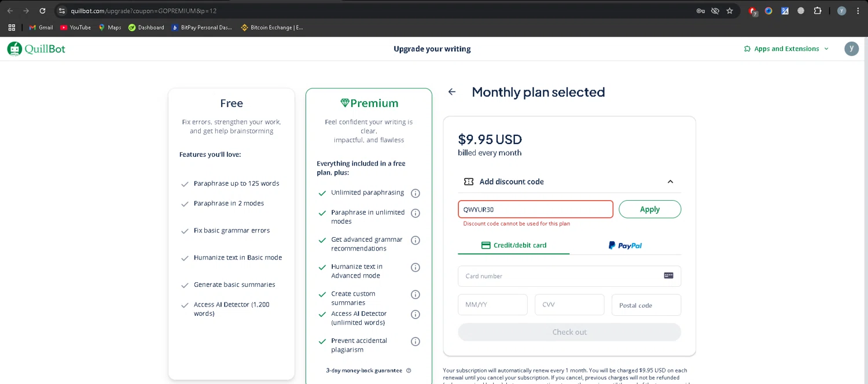The image size is (868, 384).
Task: Open info icon for advanced grammar recommendations
Action: pyautogui.click(x=415, y=241)
